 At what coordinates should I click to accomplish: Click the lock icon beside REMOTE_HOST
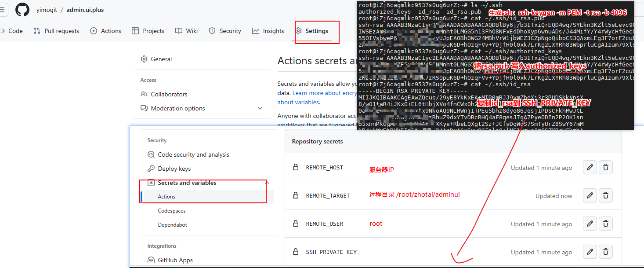click(x=296, y=167)
